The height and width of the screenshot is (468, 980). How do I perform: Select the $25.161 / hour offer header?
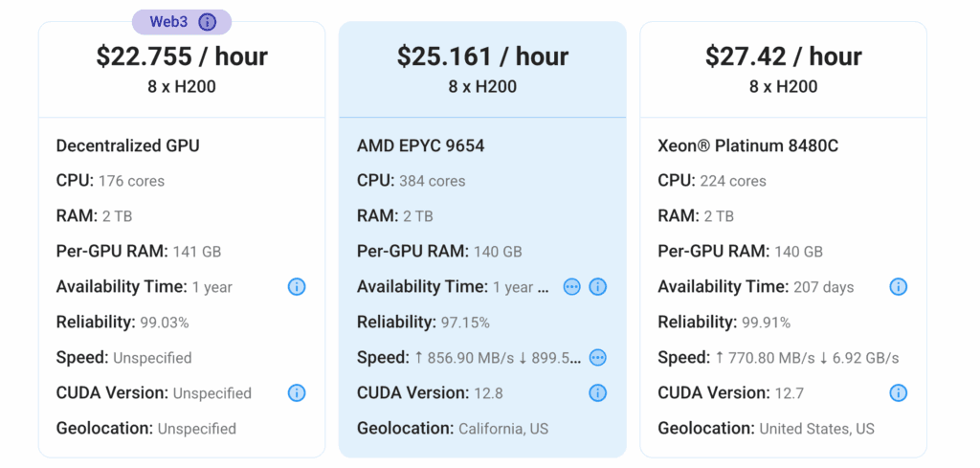click(482, 69)
